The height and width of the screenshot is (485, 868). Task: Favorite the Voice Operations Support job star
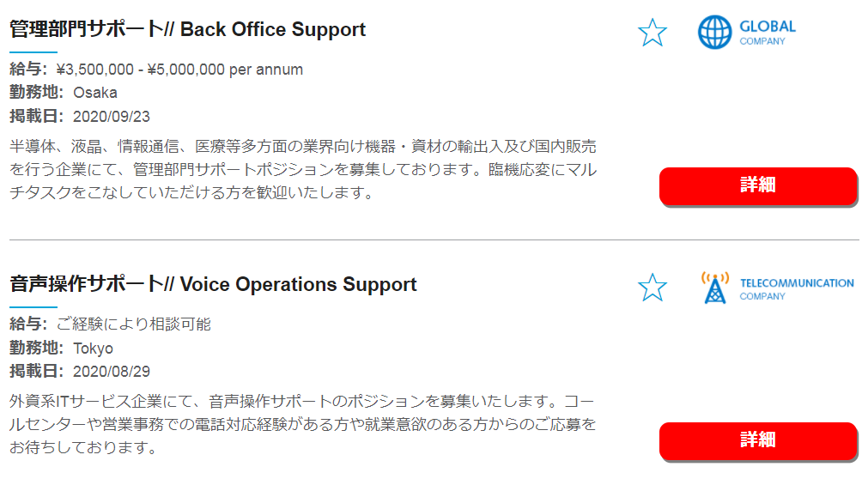coord(653,288)
